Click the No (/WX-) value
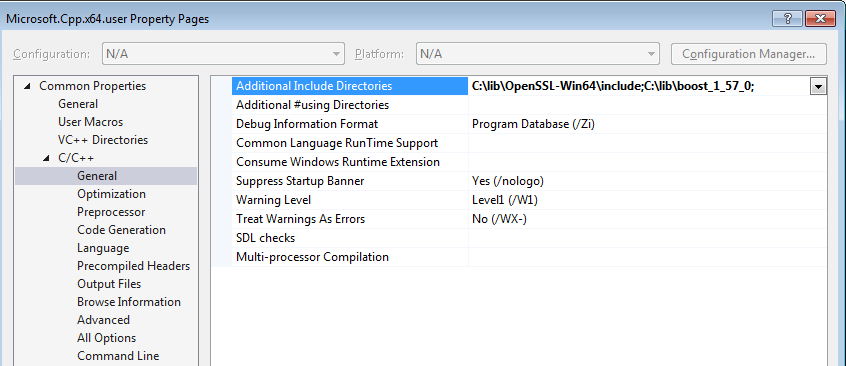Viewport: 846px width, 366px height. point(499,219)
